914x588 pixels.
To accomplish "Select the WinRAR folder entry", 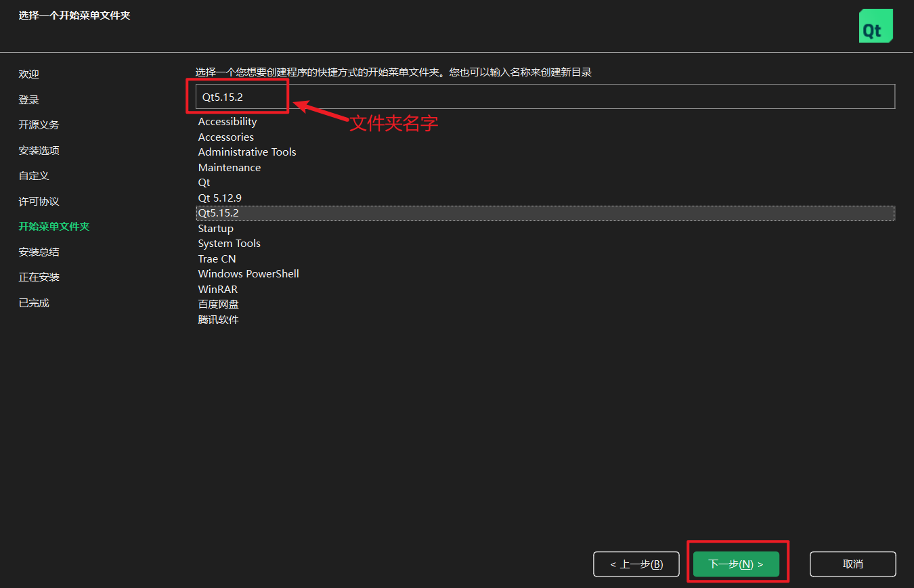I will 218,290.
